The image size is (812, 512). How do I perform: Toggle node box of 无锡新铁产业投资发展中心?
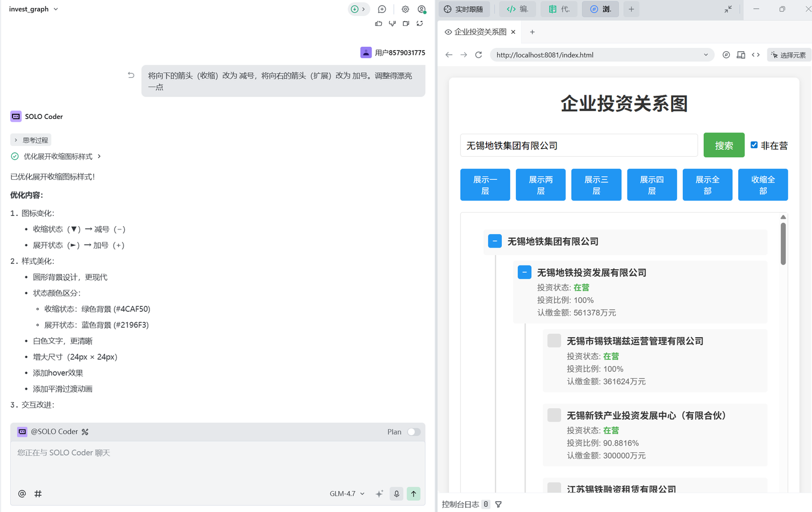[x=554, y=415]
